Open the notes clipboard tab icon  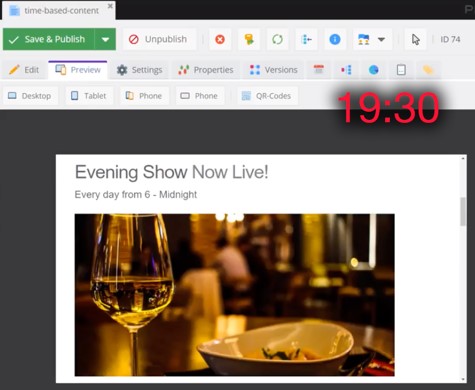coord(401,70)
